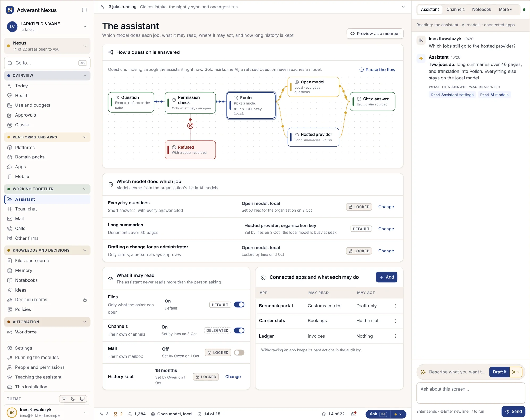Focus the Ask about this screen box
530x420 pixels.
[471, 393]
